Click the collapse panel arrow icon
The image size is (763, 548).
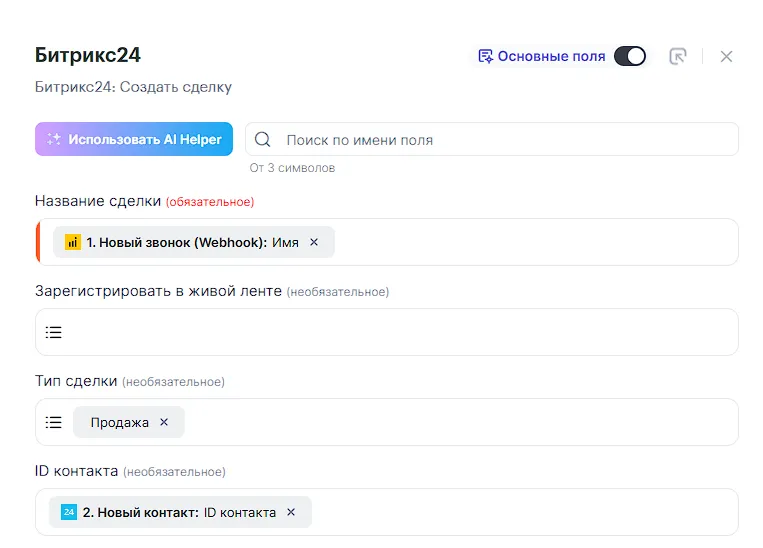pyautogui.click(x=678, y=56)
